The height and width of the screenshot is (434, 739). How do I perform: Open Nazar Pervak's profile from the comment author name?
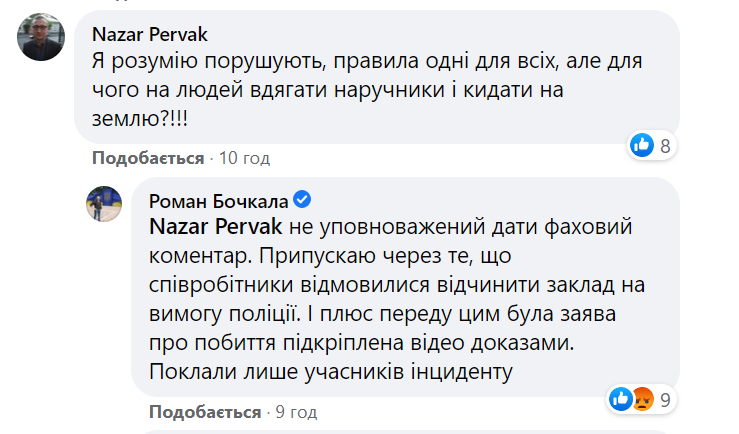(145, 30)
